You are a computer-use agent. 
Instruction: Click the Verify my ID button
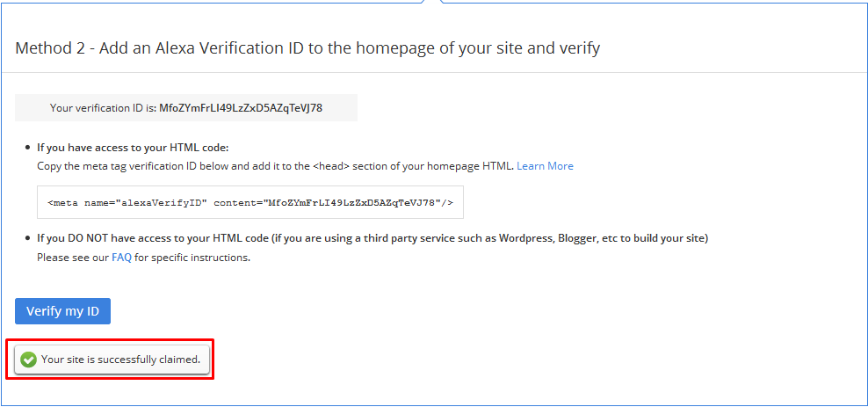click(62, 311)
